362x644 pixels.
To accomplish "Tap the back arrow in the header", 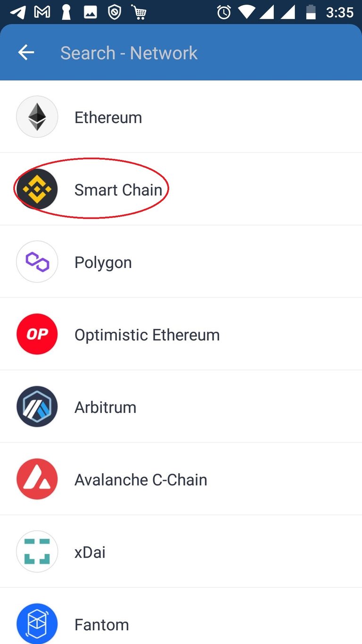I will pos(26,53).
